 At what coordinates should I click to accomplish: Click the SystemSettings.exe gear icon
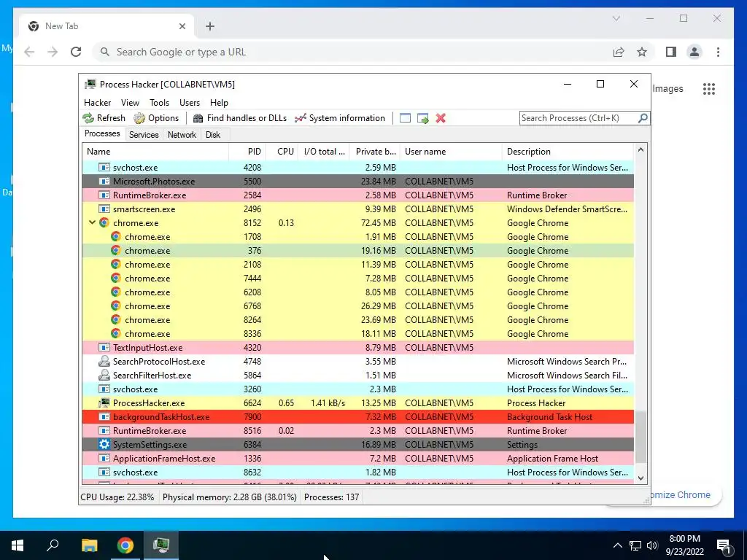tap(104, 444)
